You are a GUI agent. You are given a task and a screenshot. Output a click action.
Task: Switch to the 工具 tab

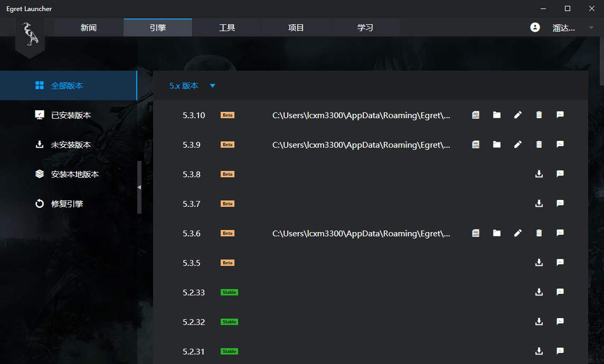tap(227, 27)
